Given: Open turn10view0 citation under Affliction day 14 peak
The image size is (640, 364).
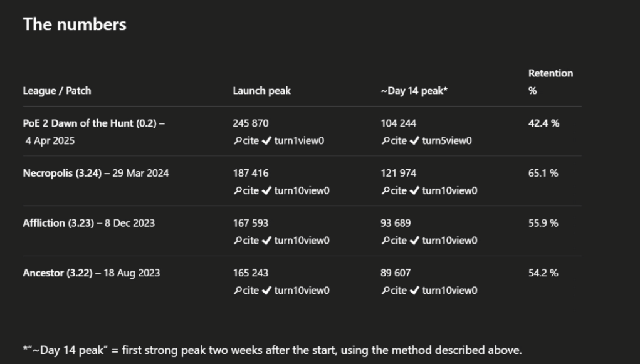Looking at the screenshot, I should [x=449, y=241].
